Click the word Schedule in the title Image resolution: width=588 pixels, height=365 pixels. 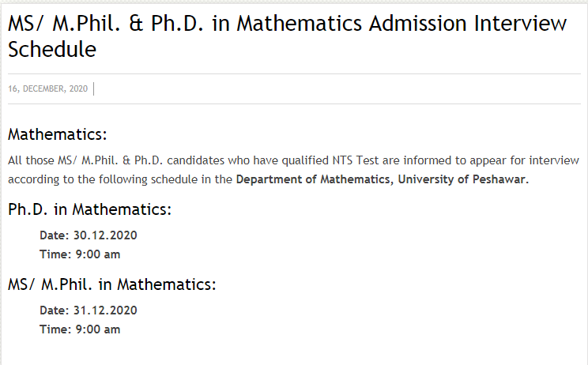pyautogui.click(x=52, y=50)
